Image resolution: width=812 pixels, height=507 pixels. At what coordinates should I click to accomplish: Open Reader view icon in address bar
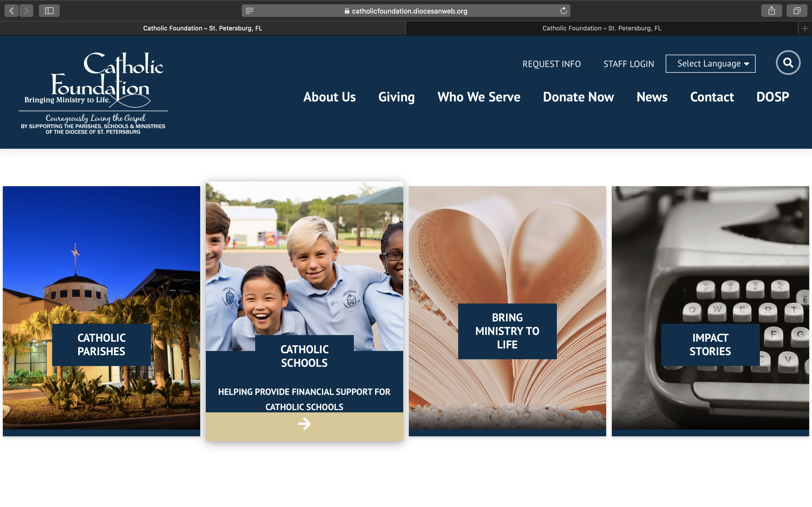tap(249, 11)
